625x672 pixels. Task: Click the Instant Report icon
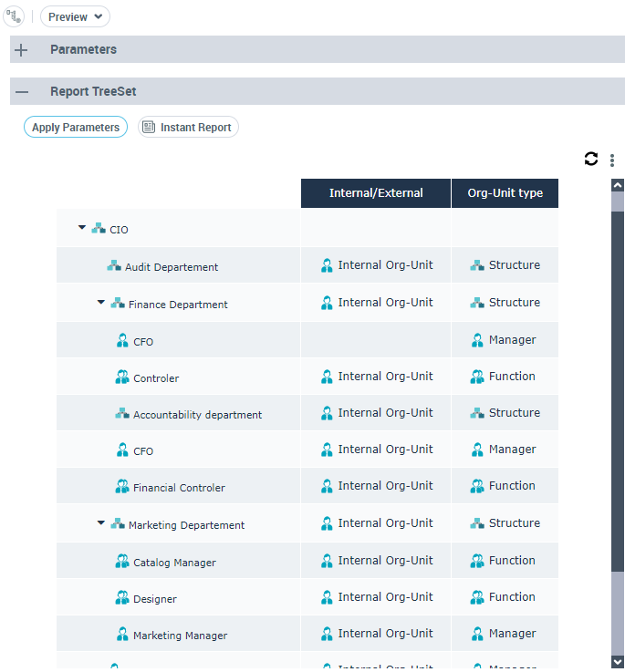click(149, 128)
